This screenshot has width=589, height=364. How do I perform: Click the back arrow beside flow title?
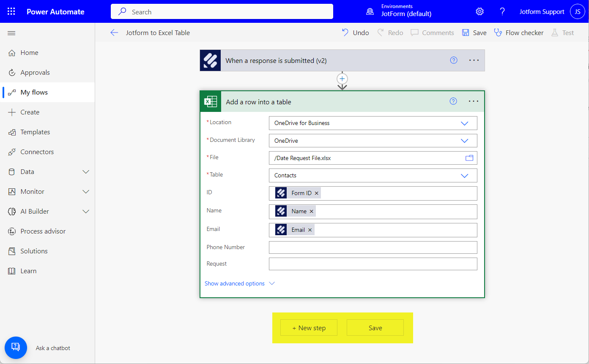tap(114, 33)
